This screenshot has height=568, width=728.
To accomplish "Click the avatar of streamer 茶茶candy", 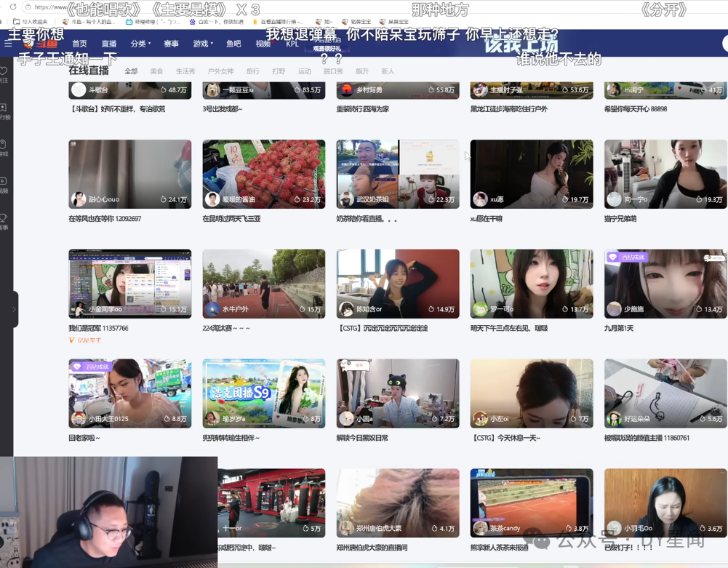I will [x=480, y=528].
